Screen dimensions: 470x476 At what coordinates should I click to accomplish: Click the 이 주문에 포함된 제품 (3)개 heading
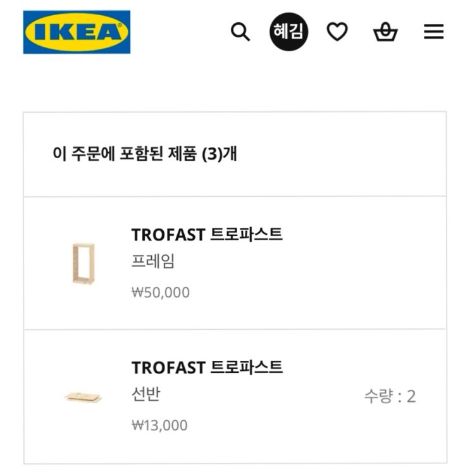(x=145, y=154)
